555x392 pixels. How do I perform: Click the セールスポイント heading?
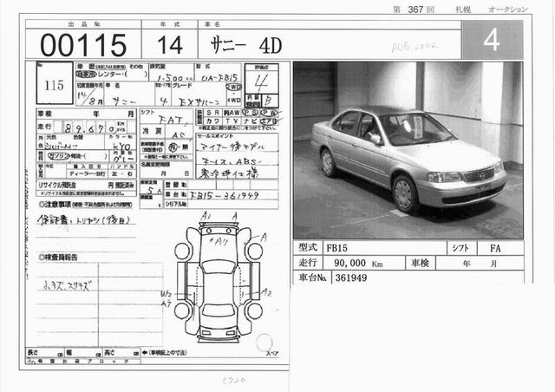215,136
